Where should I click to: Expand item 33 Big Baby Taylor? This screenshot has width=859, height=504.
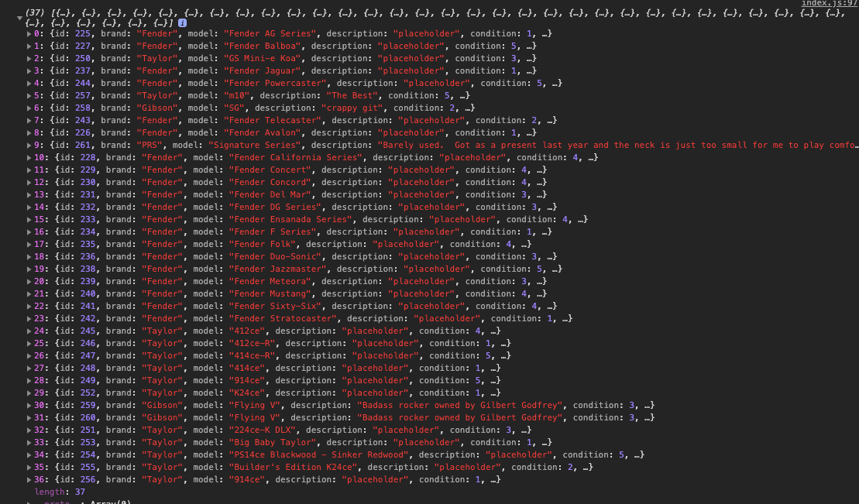click(29, 443)
